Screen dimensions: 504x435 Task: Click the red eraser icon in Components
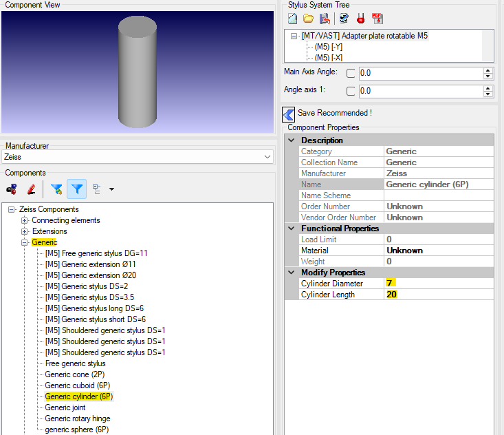(31, 189)
